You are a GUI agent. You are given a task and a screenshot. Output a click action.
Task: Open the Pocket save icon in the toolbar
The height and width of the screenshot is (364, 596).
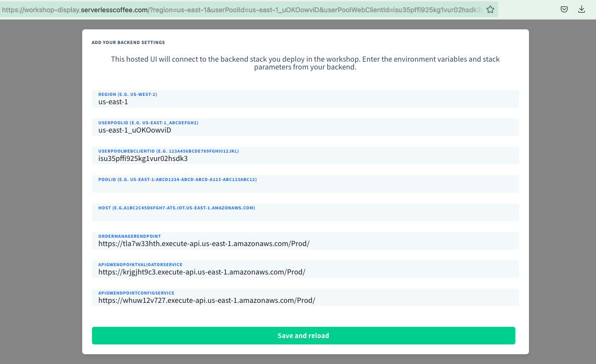tap(564, 9)
